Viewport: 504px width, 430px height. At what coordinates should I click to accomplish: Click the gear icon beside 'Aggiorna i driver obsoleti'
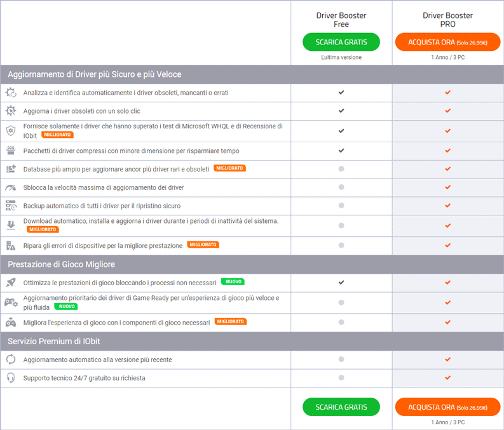click(11, 111)
